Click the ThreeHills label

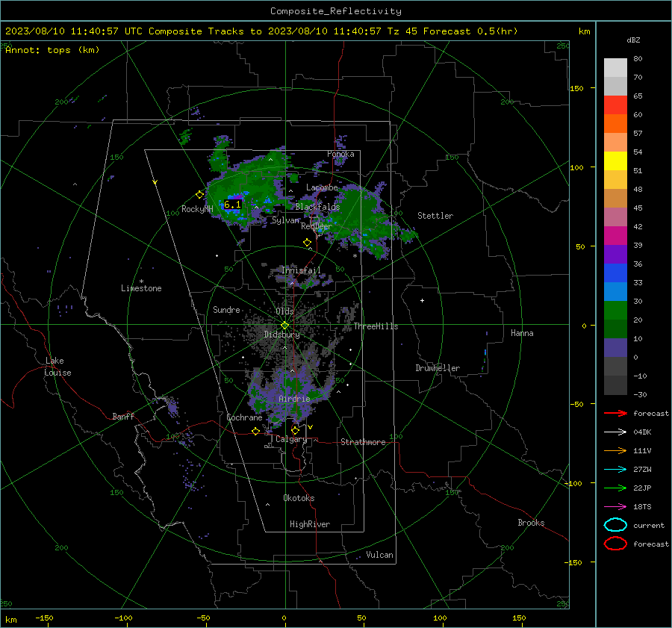coord(376,326)
